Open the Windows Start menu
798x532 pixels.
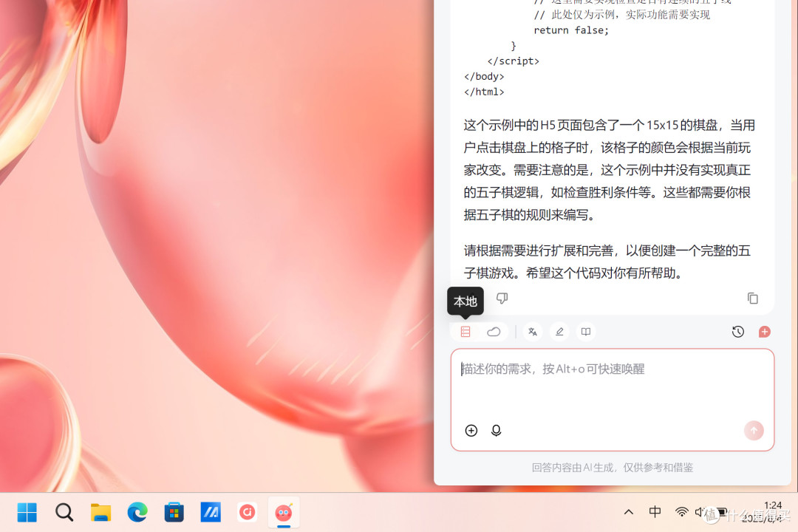pyautogui.click(x=27, y=512)
